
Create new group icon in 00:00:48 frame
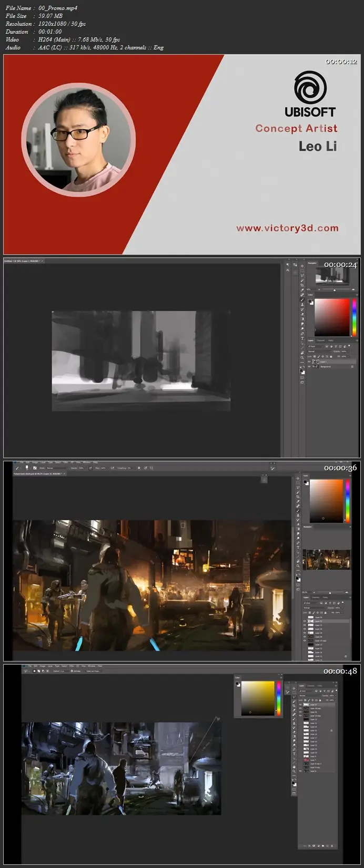pyautogui.click(x=323, y=846)
